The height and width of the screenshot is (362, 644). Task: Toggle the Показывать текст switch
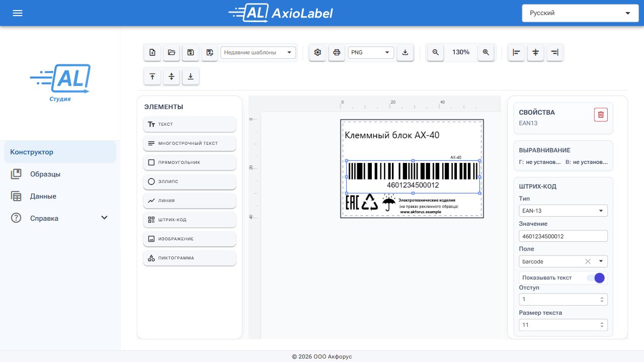(595, 278)
